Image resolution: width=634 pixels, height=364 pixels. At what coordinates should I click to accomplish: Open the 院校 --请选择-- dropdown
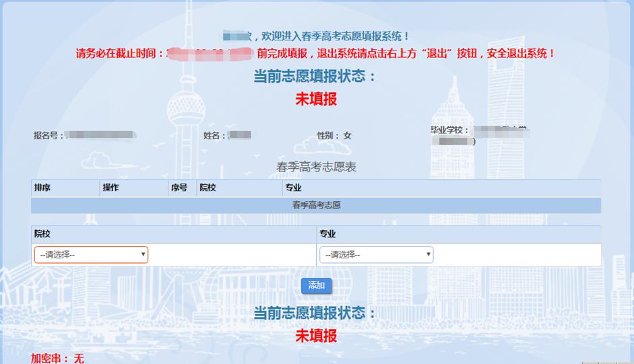[91, 255]
